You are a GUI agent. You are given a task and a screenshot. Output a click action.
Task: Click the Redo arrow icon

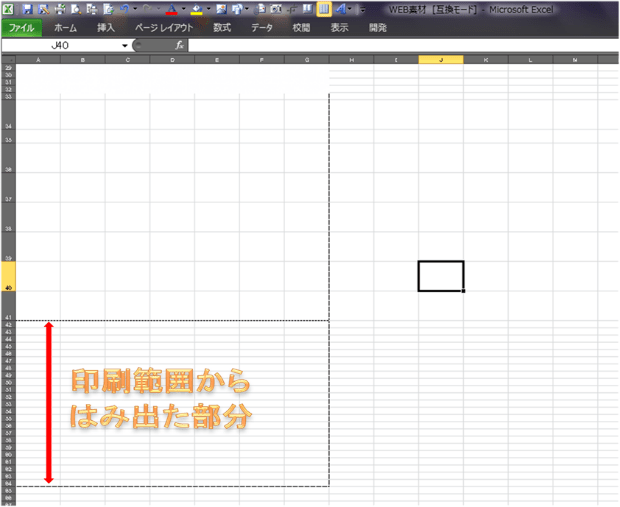click(x=147, y=9)
